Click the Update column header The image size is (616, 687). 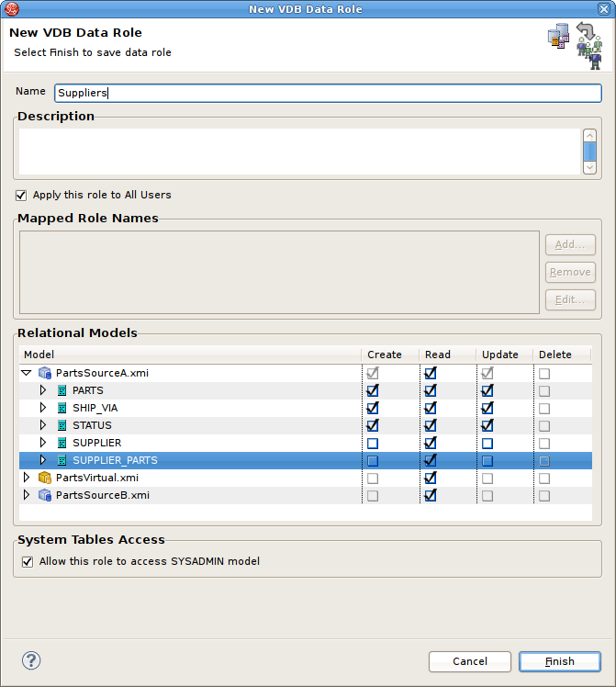pos(499,355)
